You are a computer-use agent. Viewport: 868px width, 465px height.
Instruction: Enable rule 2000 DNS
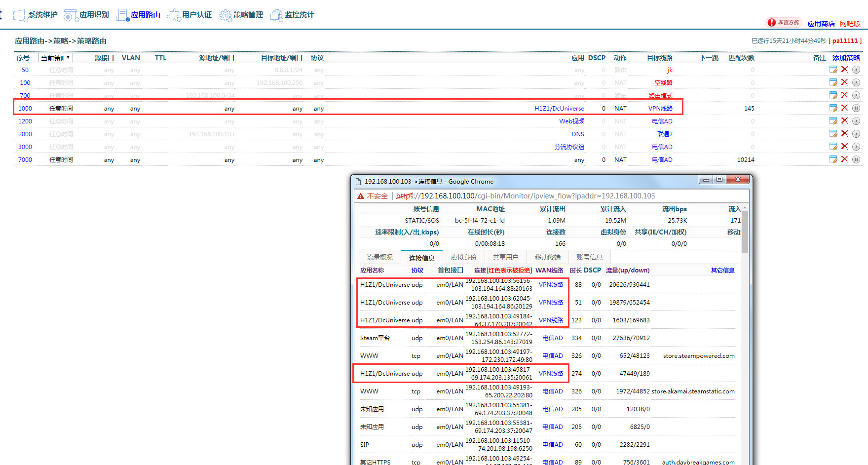pos(856,134)
